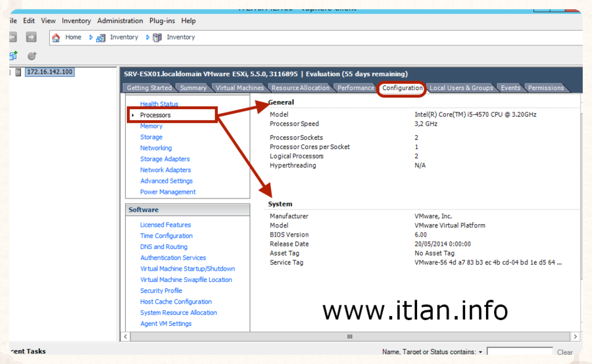Click the forward navigation arrow button
Viewport: 592px width, 364px height.
point(31,37)
